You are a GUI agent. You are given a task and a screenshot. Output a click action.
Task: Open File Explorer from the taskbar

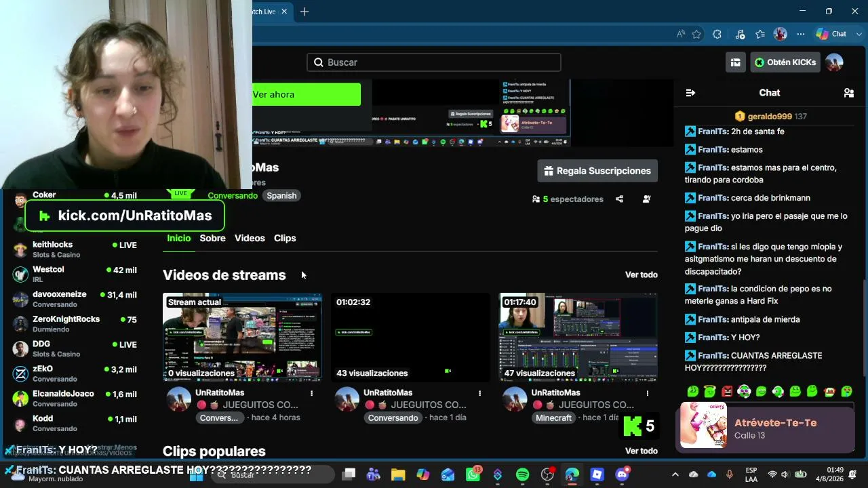(398, 474)
